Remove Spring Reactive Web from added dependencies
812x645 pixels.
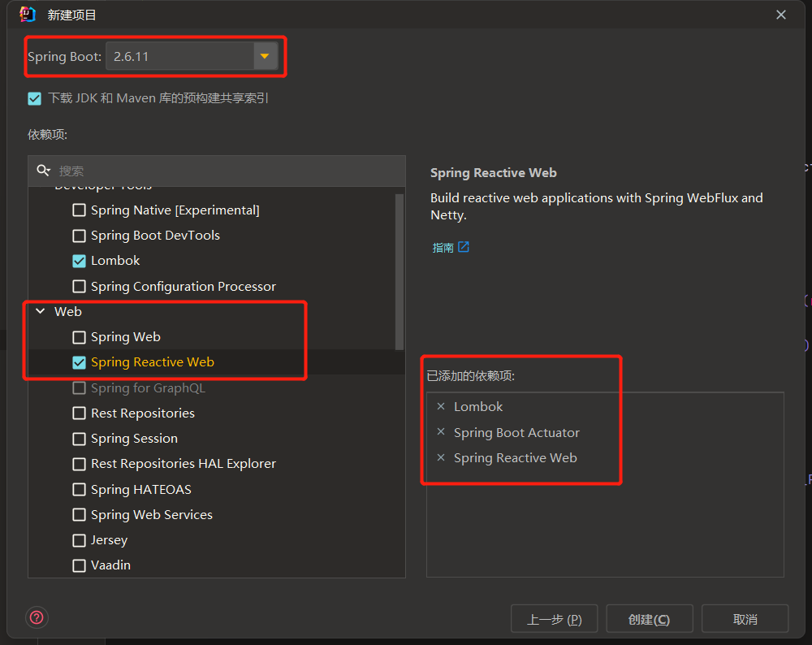click(x=441, y=457)
